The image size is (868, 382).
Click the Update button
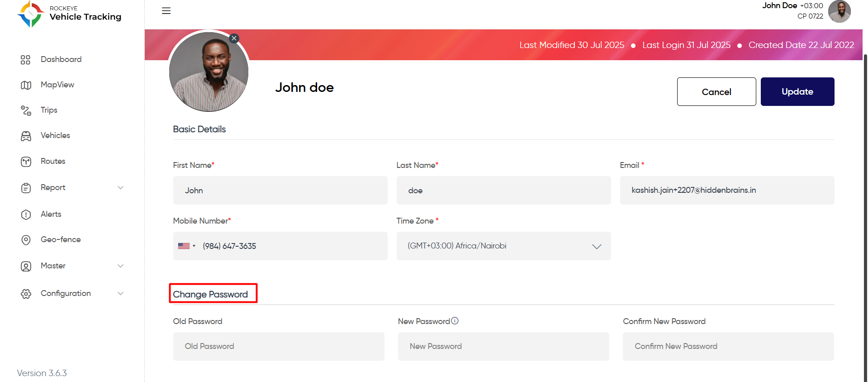797,91
